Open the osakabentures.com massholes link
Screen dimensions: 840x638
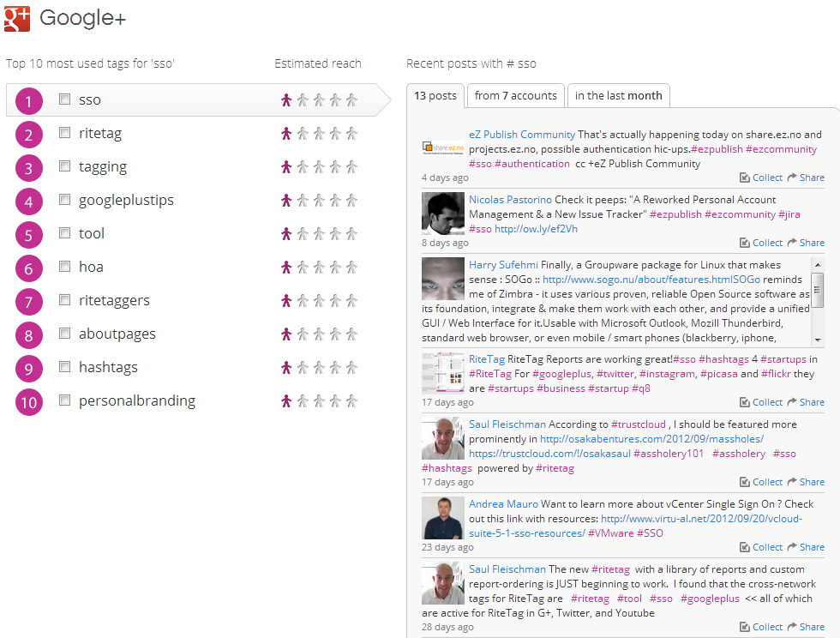click(x=651, y=439)
